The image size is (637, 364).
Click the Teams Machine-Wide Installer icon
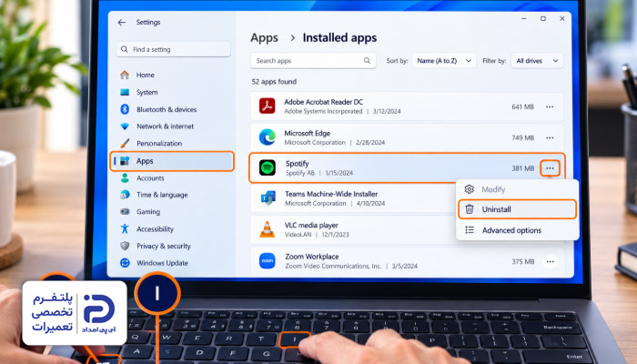268,198
